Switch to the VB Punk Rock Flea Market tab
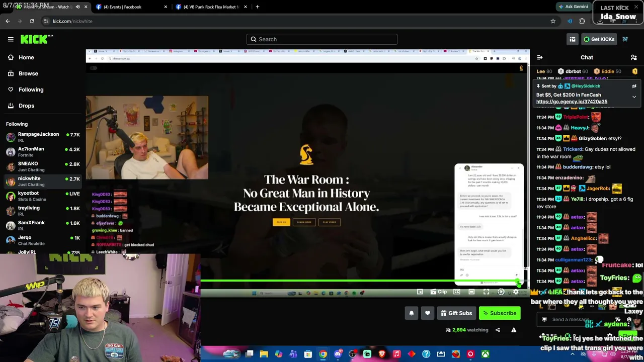 click(x=212, y=7)
